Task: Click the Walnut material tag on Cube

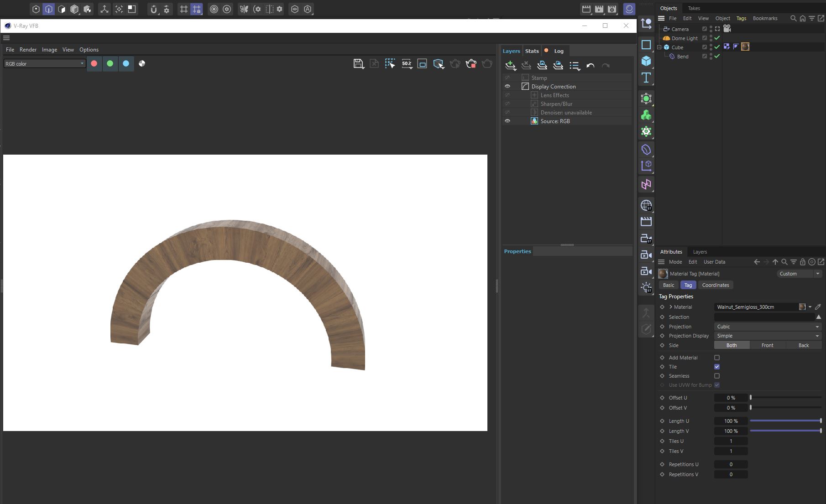Action: click(x=745, y=47)
